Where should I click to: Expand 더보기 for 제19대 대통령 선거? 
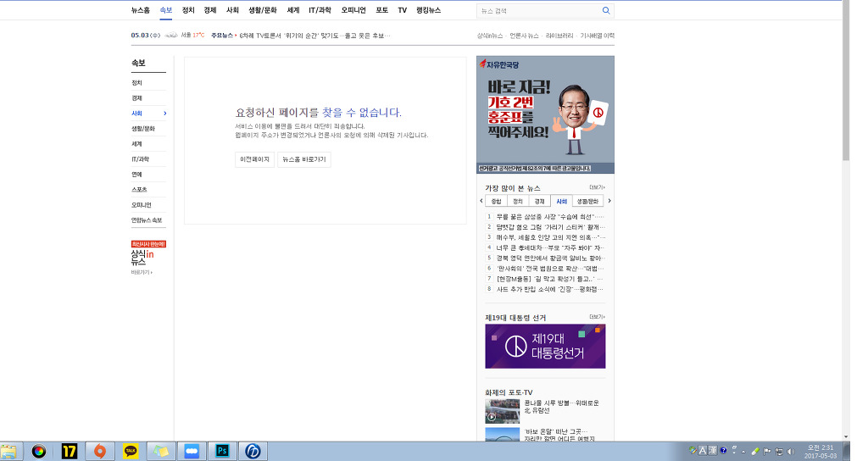[598, 317]
